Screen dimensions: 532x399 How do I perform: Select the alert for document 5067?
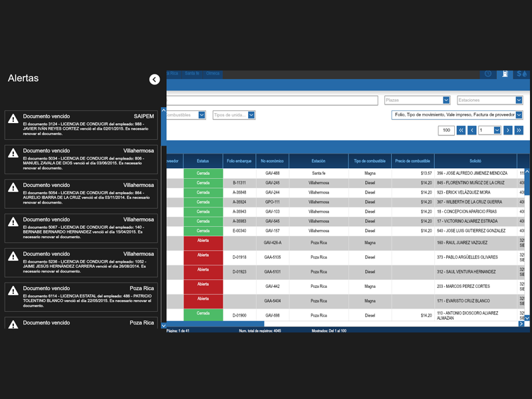coord(81,227)
